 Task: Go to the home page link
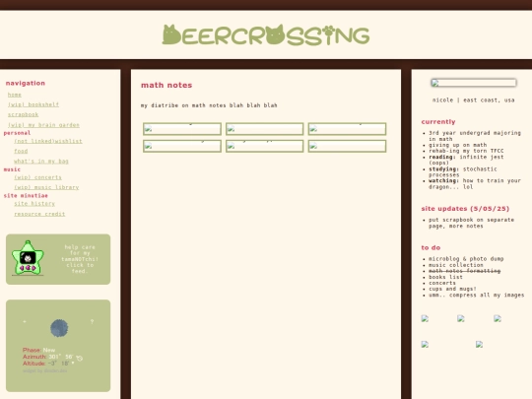15,95
